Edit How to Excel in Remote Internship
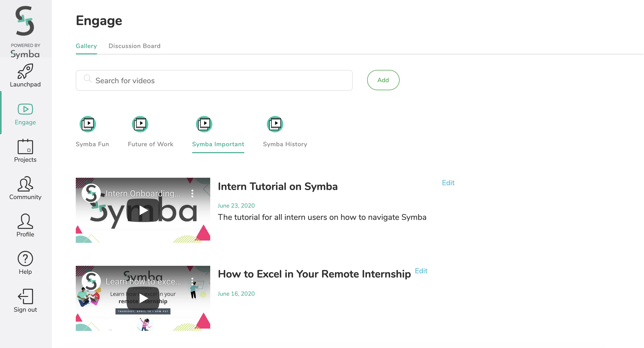Viewport: 644px width, 348px height. (x=421, y=271)
